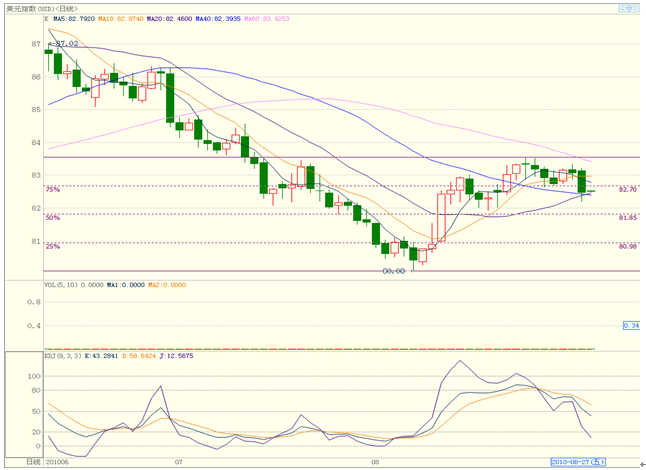Click the chart title 美元指数(USD)<日线>
This screenshot has width=646, height=470.
coord(42,8)
